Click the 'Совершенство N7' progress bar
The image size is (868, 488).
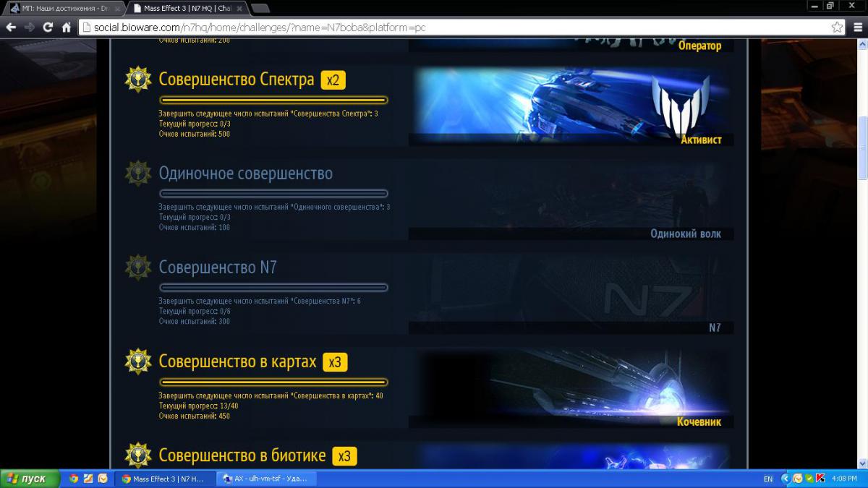273,288
